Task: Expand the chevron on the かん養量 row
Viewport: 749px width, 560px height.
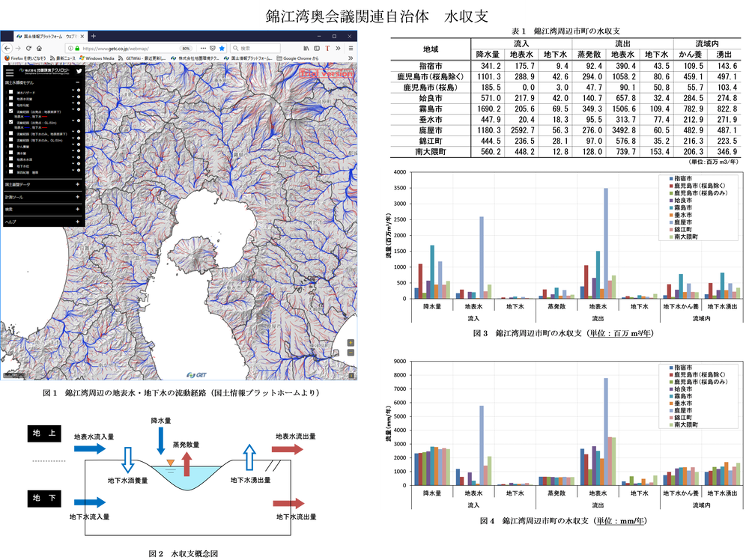Action: point(73,144)
